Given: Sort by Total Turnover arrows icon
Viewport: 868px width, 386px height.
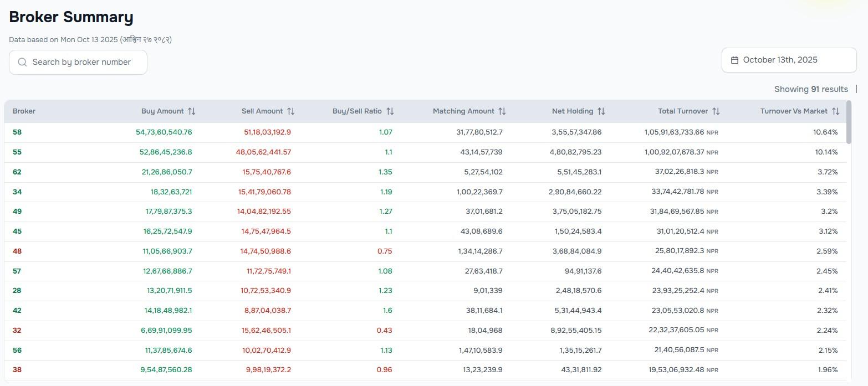Looking at the screenshot, I should click(716, 111).
